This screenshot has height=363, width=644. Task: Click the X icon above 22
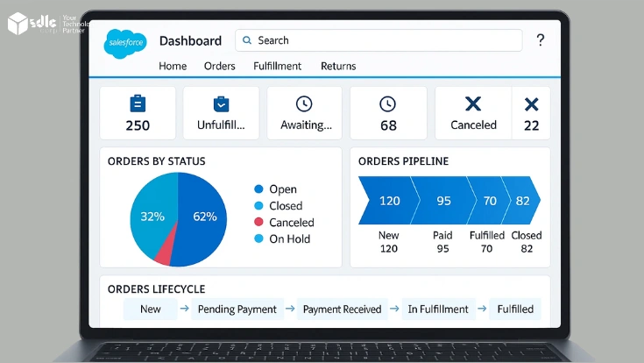531,104
